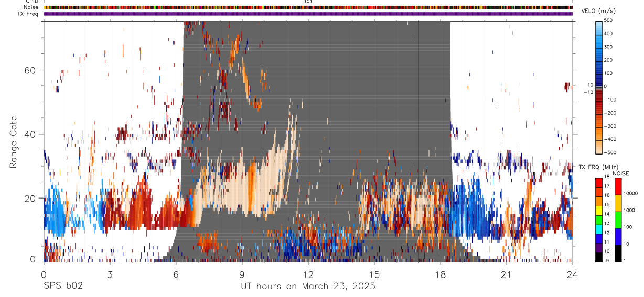The image size is (644, 297).
Task: Click the velocity scale value -500
Action: pyautogui.click(x=609, y=153)
